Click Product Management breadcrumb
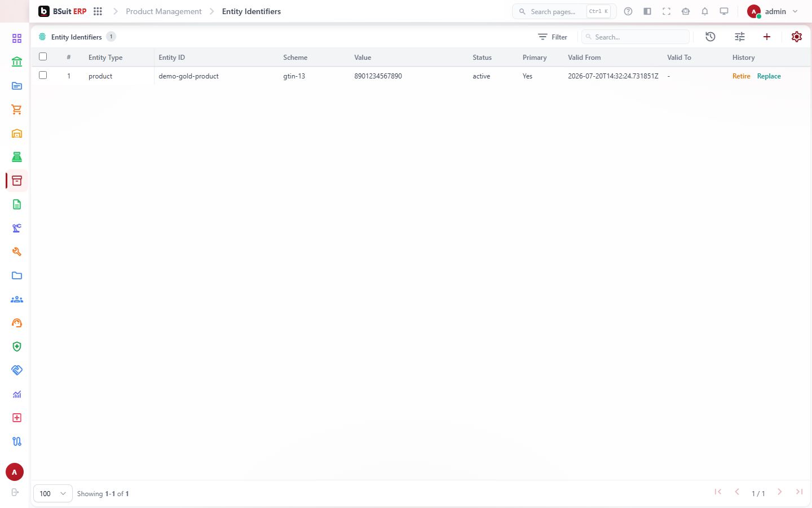The image size is (812, 508). (164, 11)
